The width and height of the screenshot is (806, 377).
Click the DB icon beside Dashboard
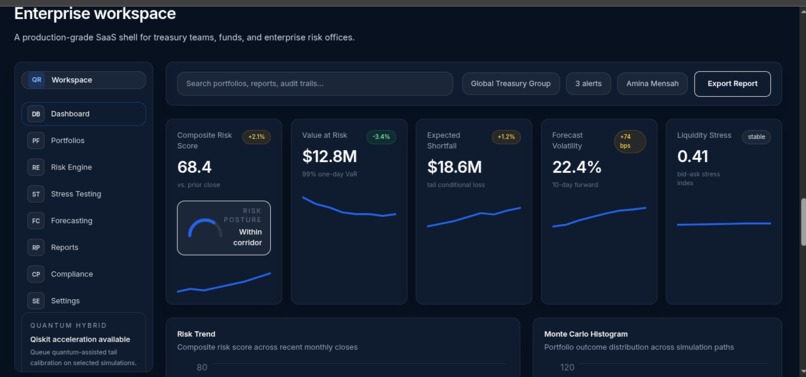[36, 114]
